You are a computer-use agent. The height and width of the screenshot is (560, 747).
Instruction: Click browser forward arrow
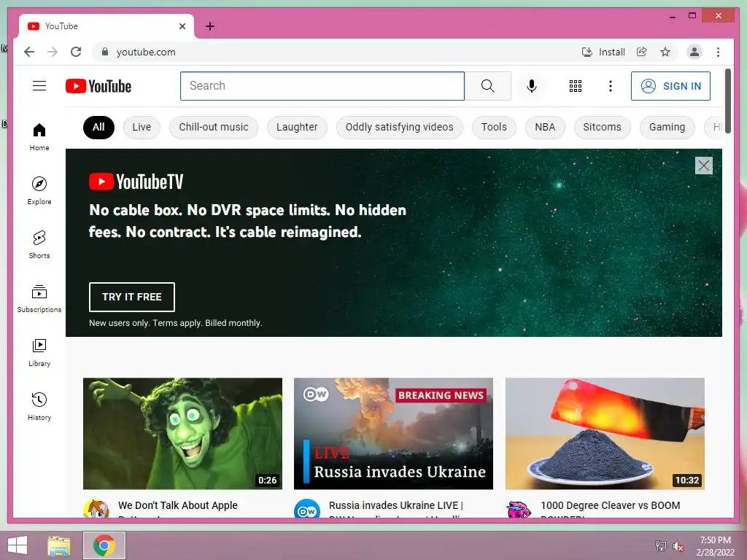53,52
